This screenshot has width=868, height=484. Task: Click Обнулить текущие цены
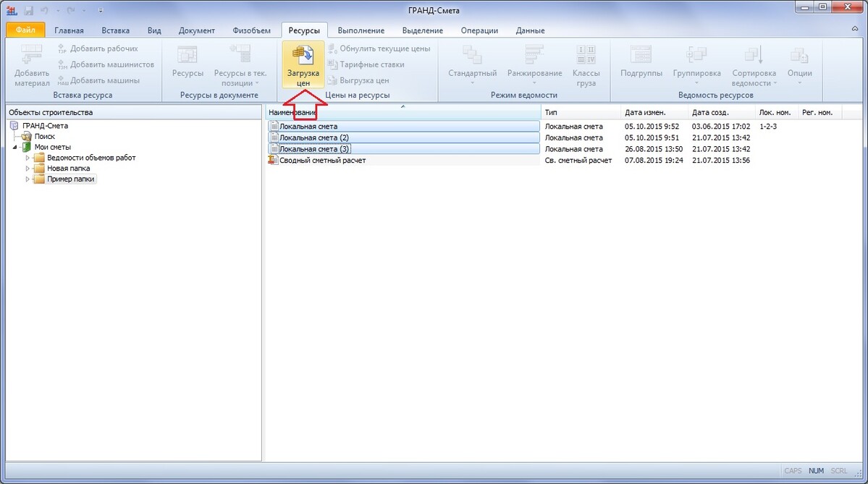point(379,48)
